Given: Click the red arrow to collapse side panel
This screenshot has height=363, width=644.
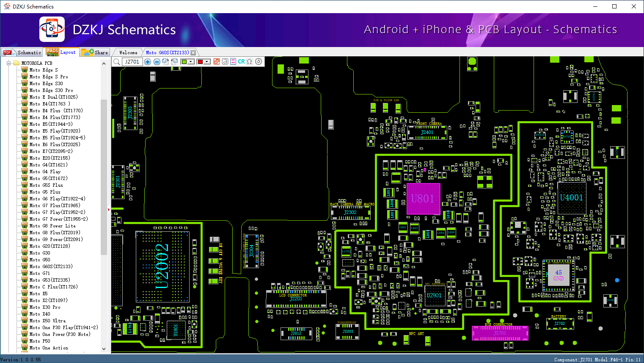Looking at the screenshot, I should click(x=109, y=210).
